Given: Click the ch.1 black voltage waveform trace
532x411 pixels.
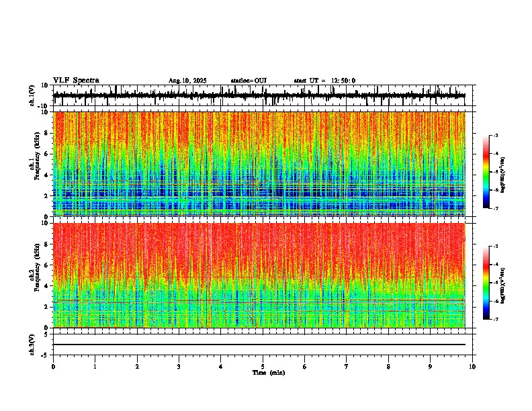Looking at the screenshot, I should pyautogui.click(x=259, y=95).
